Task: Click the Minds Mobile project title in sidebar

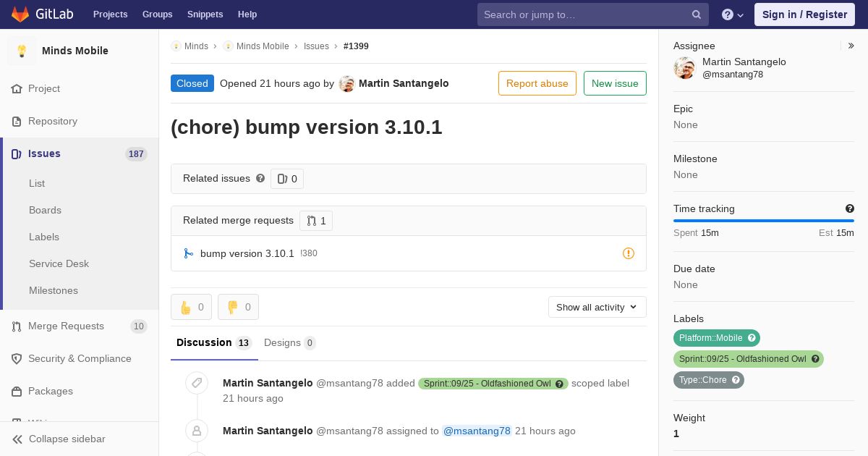Action: pyautogui.click(x=75, y=51)
